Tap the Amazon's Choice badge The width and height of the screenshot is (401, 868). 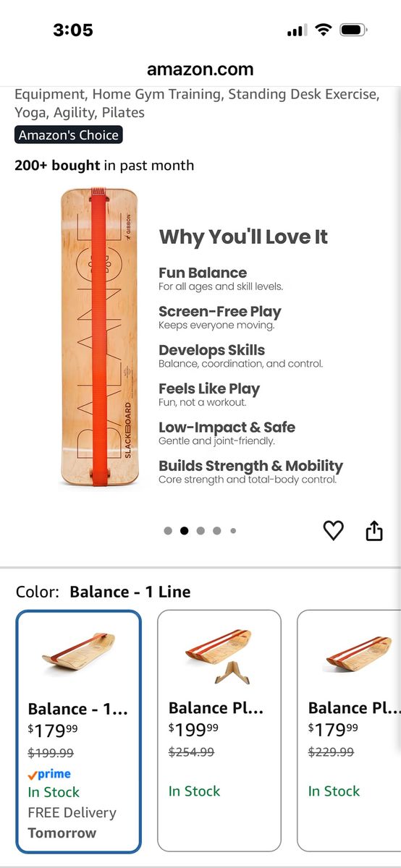[x=69, y=135]
